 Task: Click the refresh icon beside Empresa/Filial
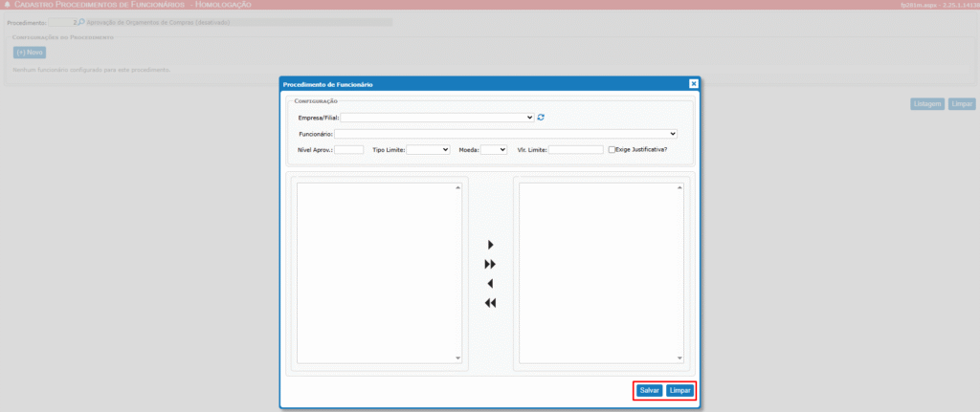pos(541,118)
